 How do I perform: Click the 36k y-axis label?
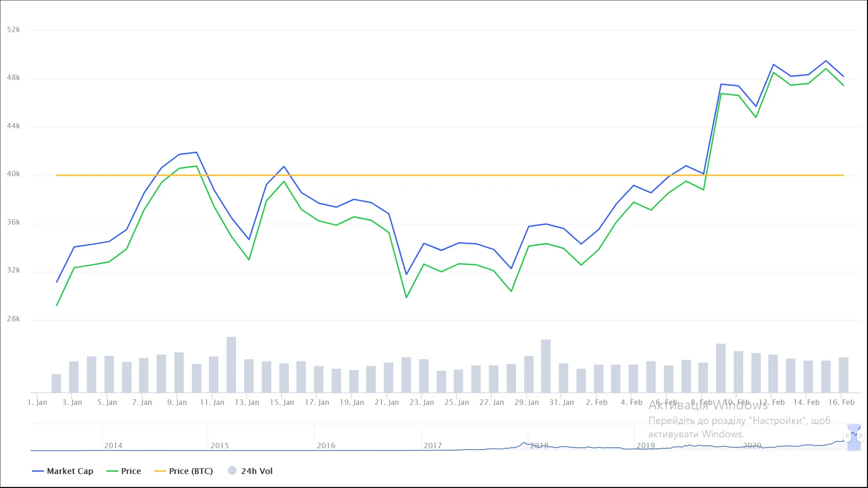point(14,222)
